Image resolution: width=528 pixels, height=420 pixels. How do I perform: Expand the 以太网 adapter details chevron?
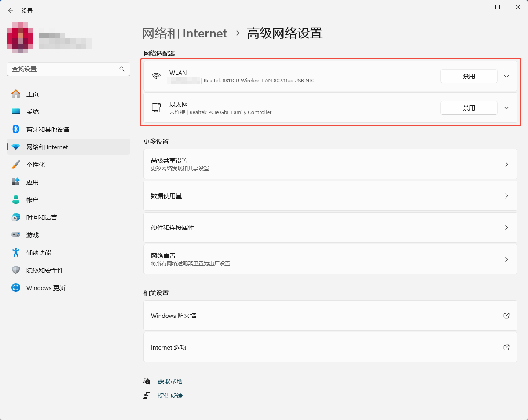[506, 108]
